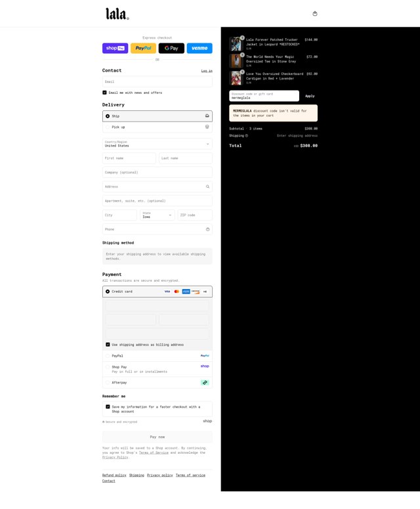The image size is (420, 509).
Task: Click the Log in link
Action: [x=207, y=71]
